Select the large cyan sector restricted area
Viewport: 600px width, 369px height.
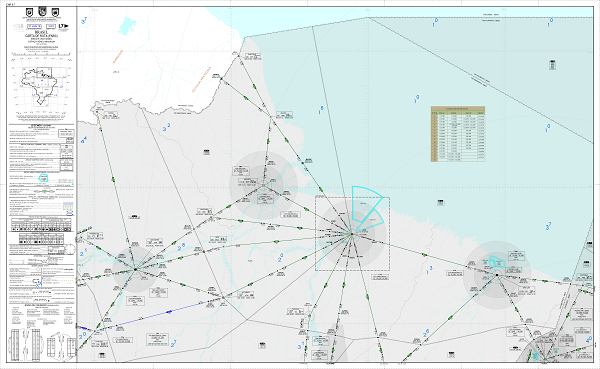367,203
